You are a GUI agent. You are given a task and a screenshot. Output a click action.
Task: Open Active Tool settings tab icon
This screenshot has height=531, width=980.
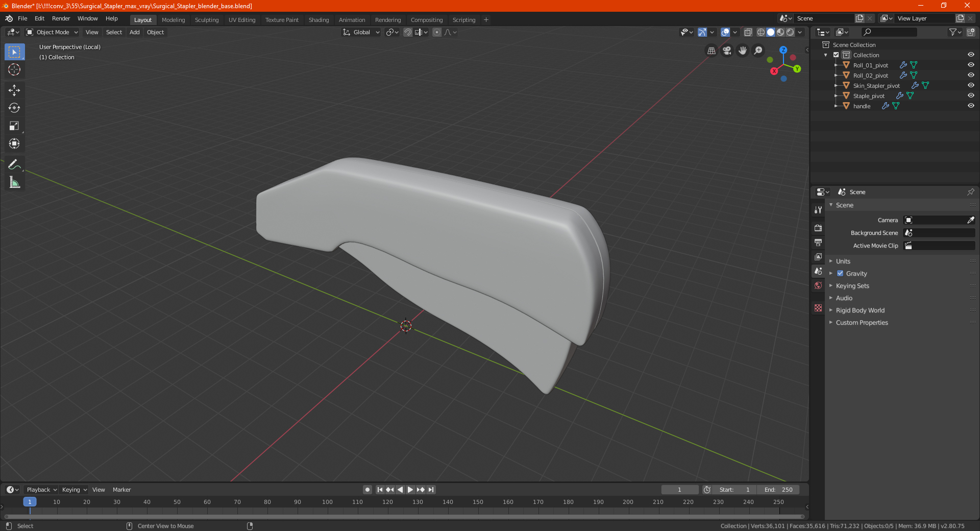point(818,210)
